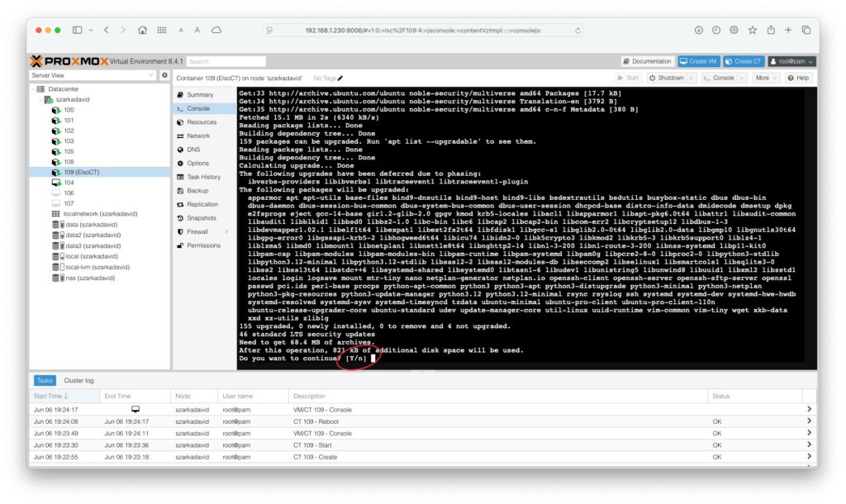Expand the Firewall submenu arrow
The image size is (846, 504).
[x=226, y=232]
